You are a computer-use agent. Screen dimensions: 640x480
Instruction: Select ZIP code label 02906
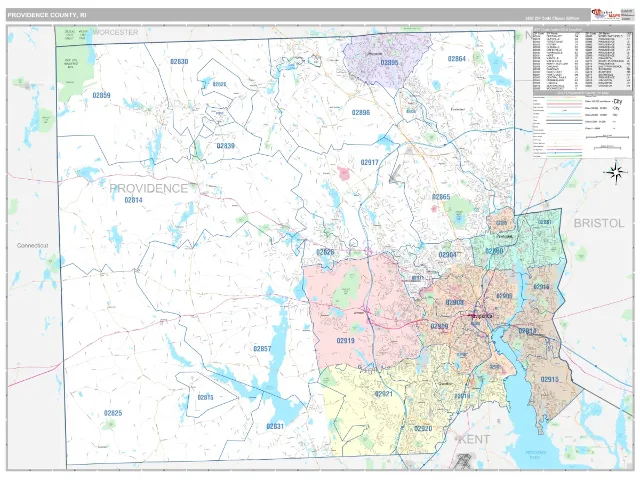click(x=504, y=296)
